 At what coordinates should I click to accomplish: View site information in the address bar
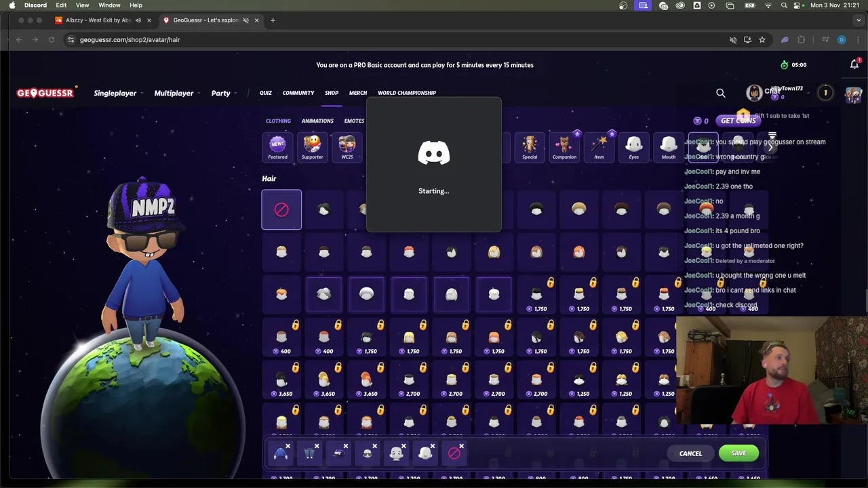[71, 40]
